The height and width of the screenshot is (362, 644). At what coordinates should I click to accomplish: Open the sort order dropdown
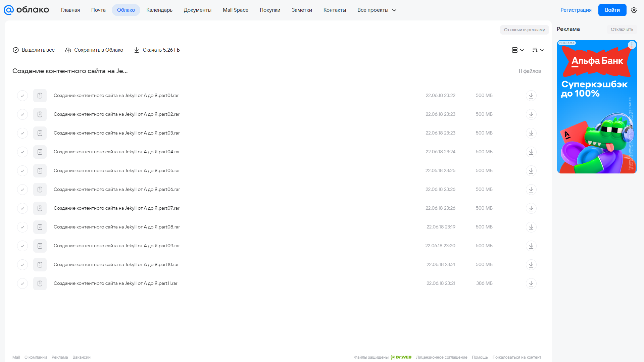(x=538, y=50)
